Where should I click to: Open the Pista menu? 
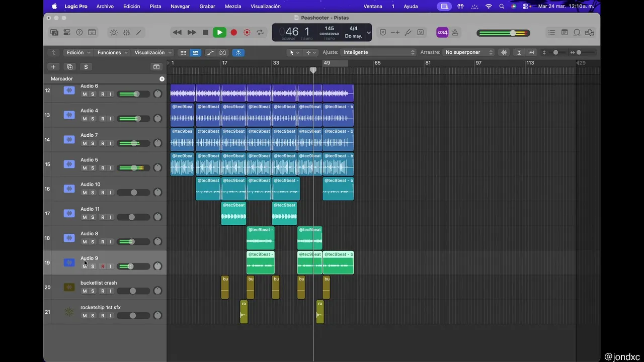coord(155,6)
